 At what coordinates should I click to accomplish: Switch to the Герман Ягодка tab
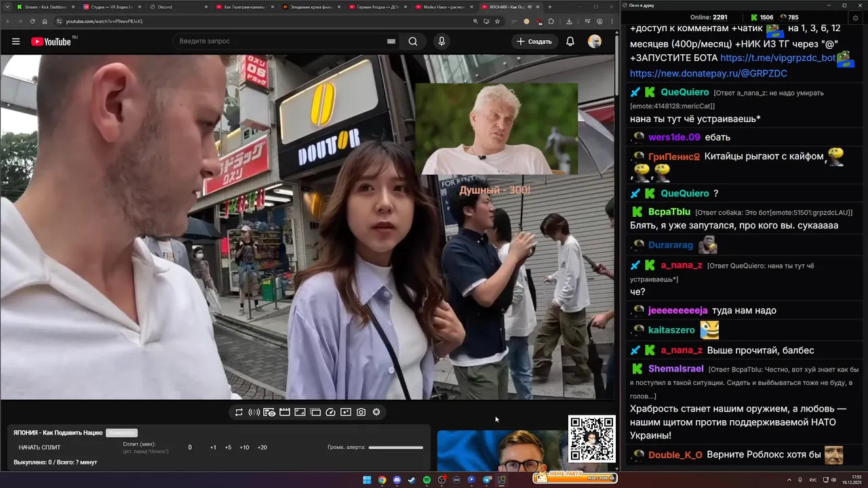pos(377,7)
